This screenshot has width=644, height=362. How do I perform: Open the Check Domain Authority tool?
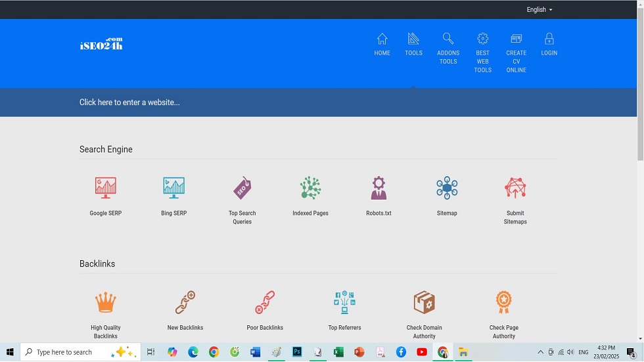[424, 302]
